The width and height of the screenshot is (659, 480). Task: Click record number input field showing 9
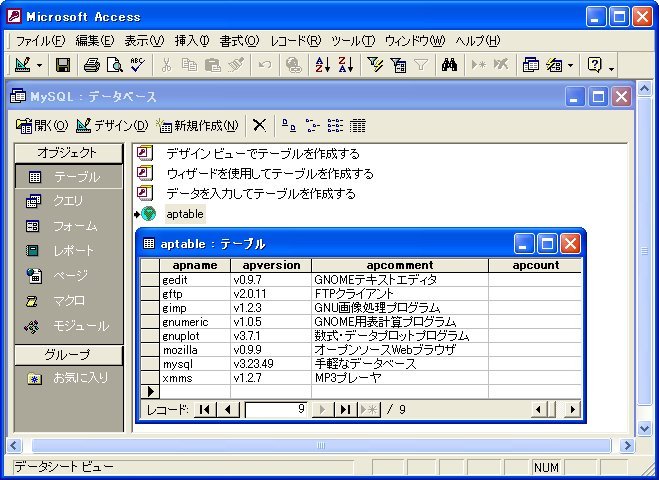click(x=276, y=409)
